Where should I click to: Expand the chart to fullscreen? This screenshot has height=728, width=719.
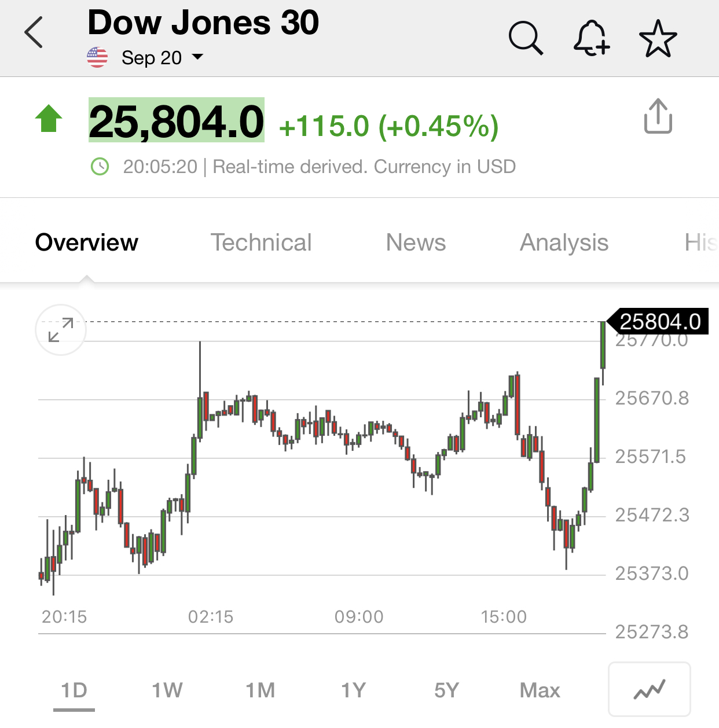tap(61, 330)
